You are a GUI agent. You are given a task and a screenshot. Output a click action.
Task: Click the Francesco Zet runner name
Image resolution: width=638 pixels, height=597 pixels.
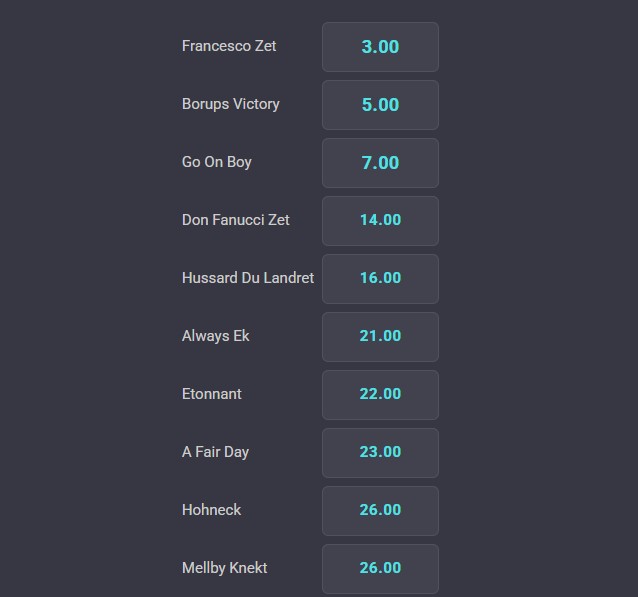(229, 46)
